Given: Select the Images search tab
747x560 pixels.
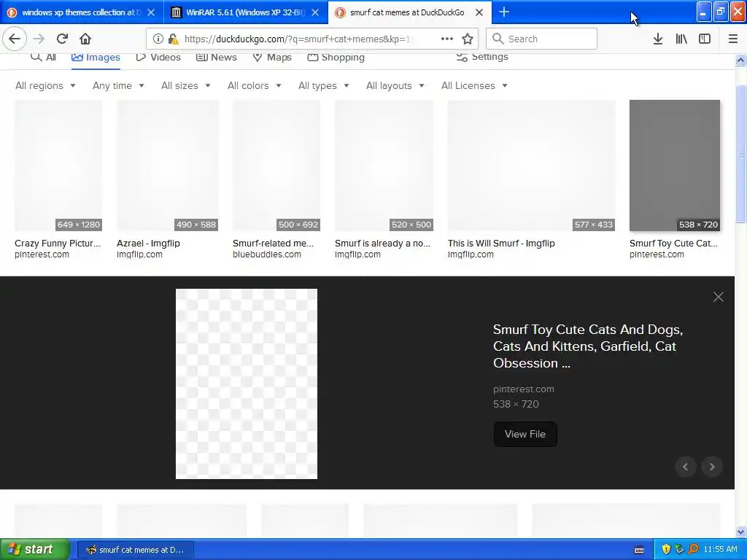Looking at the screenshot, I should point(96,57).
